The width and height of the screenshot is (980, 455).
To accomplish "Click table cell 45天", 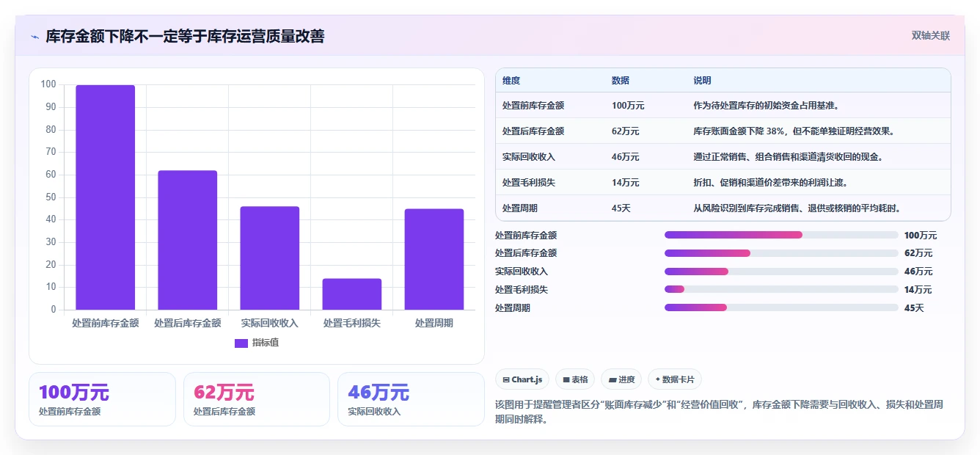I will pyautogui.click(x=621, y=208).
